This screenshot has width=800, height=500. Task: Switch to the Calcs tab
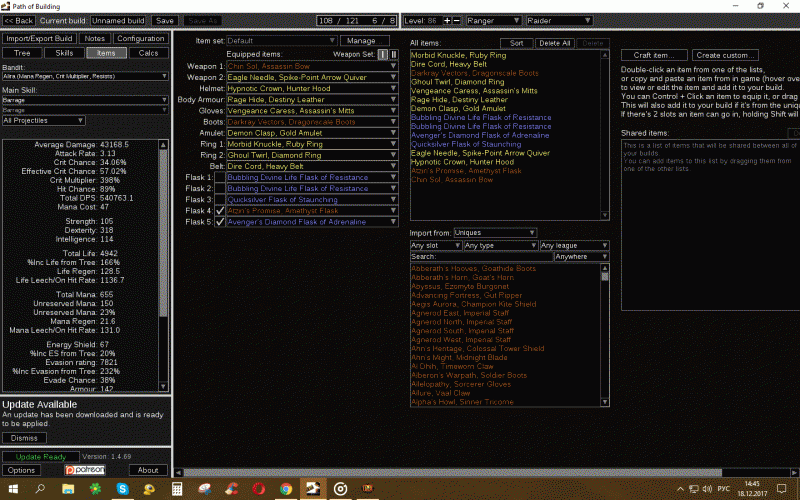coord(148,53)
